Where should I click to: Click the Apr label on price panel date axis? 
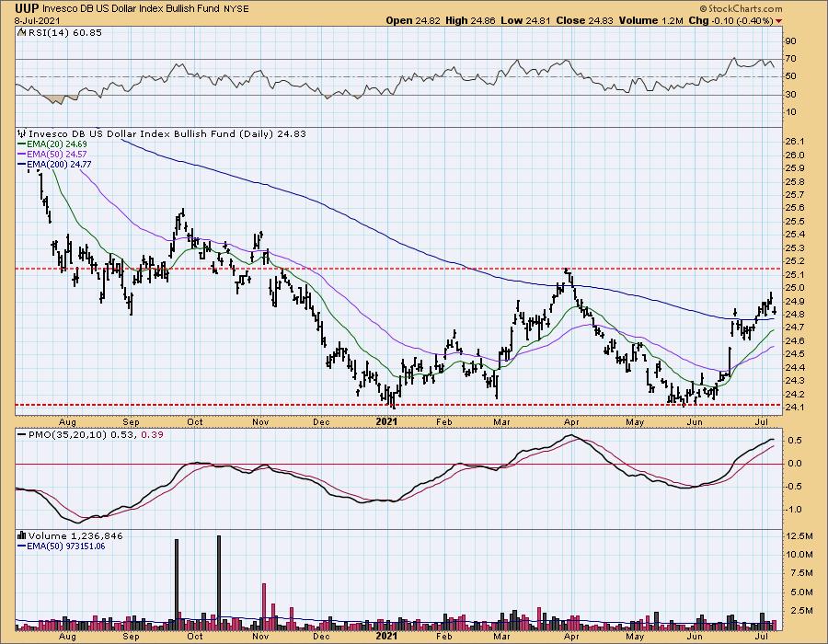tap(570, 422)
